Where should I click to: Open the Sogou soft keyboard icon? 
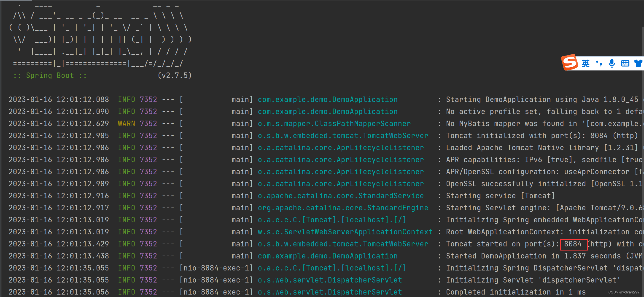click(x=625, y=63)
